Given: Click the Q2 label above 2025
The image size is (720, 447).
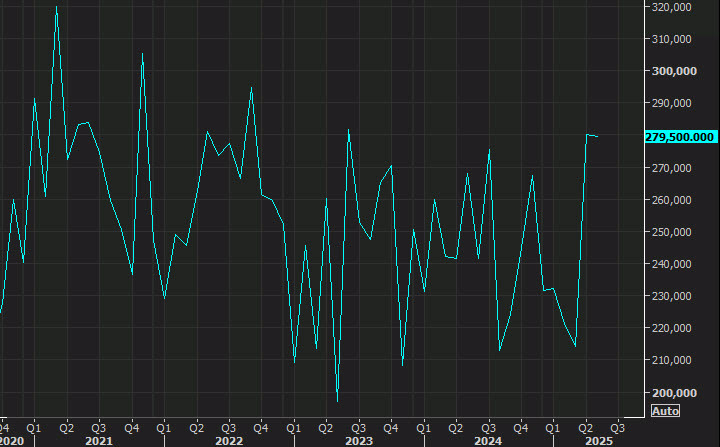Looking at the screenshot, I should 585,428.
